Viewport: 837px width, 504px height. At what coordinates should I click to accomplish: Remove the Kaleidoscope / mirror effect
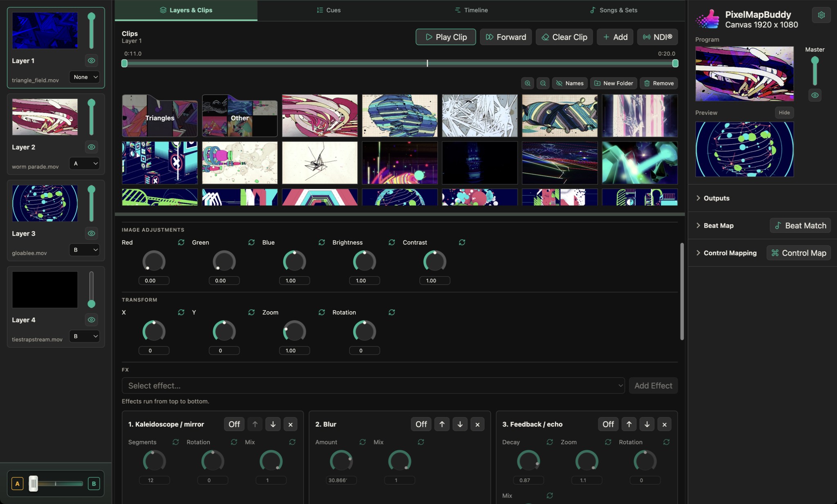click(x=291, y=424)
